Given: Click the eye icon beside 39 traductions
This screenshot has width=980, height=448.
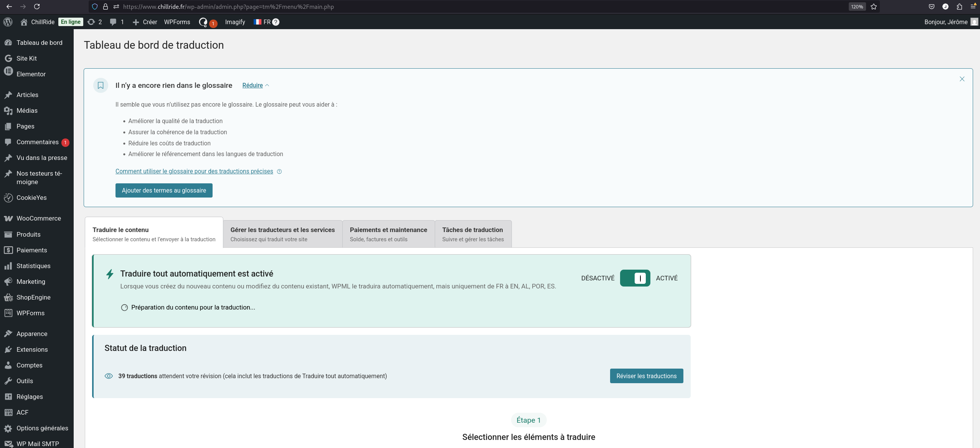Looking at the screenshot, I should click(x=109, y=376).
